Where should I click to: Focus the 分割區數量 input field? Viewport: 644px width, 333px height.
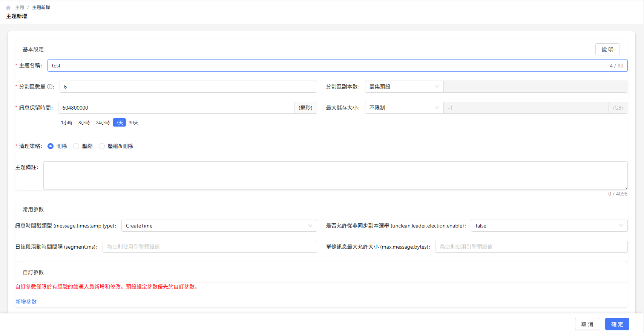pyautogui.click(x=188, y=87)
